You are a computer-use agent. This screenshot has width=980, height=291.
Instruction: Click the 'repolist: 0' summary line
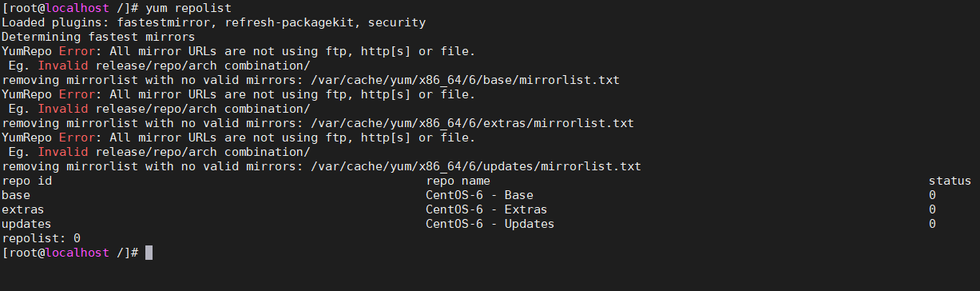pos(41,238)
